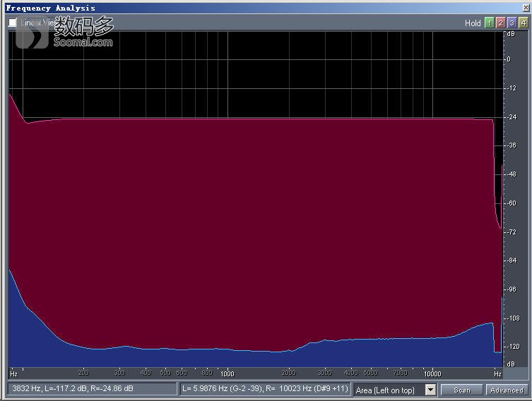This screenshot has width=532, height=401.
Task: Click the -24 dB scale label
Action: tap(512, 117)
